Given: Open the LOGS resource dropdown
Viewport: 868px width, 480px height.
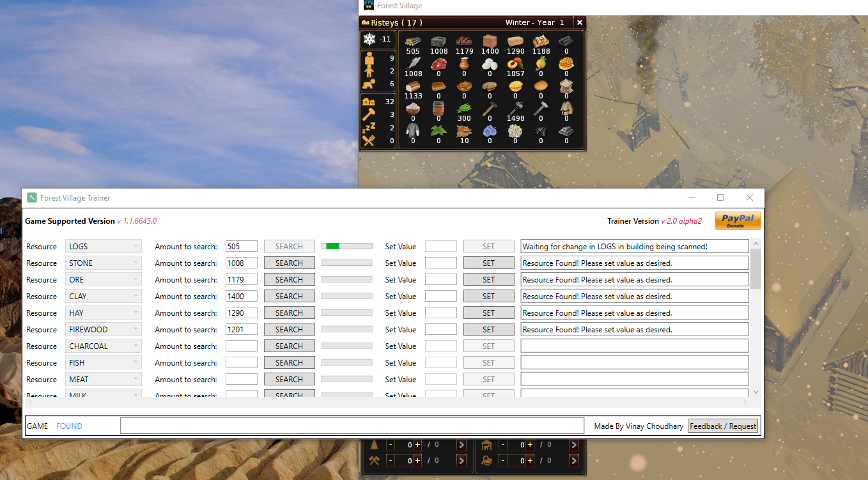Looking at the screenshot, I should (x=103, y=246).
